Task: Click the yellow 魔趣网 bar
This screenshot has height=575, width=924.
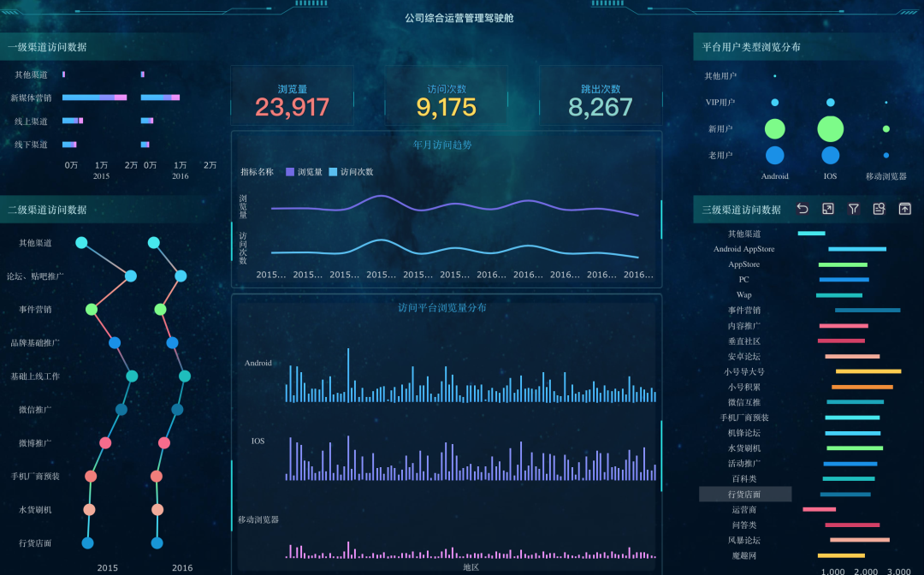Action: [x=842, y=555]
